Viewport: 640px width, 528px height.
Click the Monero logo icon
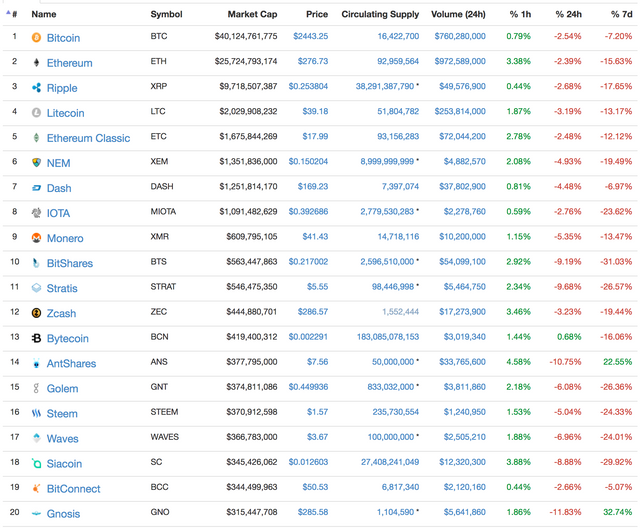pos(36,238)
